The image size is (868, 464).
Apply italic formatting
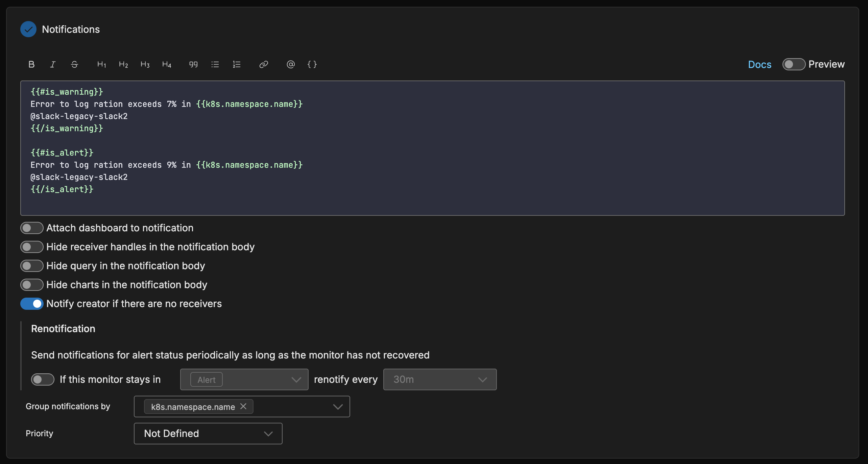(x=53, y=64)
